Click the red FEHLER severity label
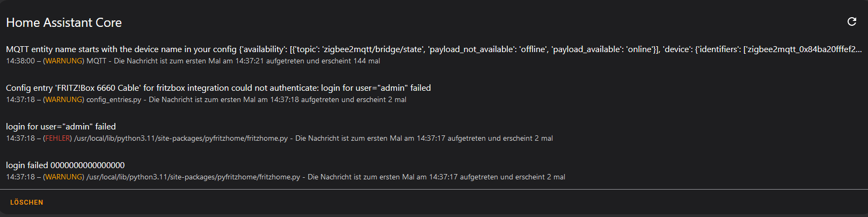Screen dimensions: 868x217 [57, 139]
